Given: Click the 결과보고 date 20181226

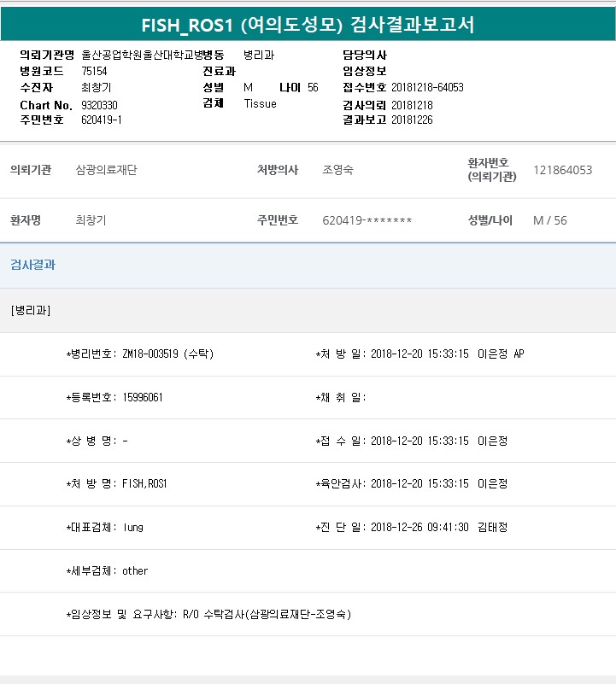Looking at the screenshot, I should pos(412,120).
